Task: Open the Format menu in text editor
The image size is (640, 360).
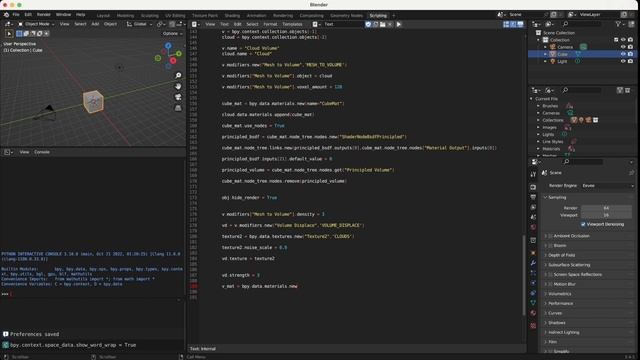Action: click(x=270, y=24)
